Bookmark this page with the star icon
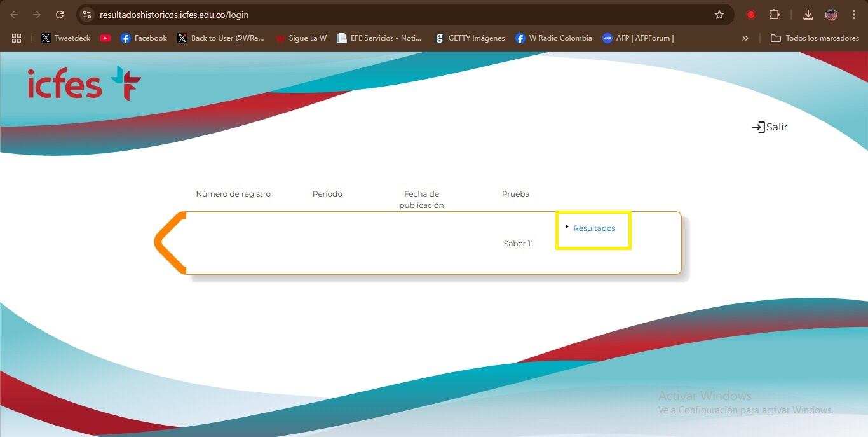This screenshot has width=868, height=437. click(719, 15)
